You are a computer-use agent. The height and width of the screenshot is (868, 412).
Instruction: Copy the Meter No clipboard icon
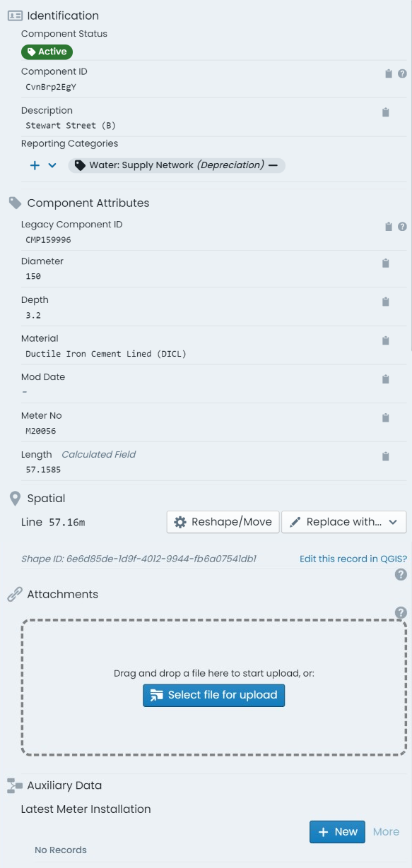pos(385,417)
